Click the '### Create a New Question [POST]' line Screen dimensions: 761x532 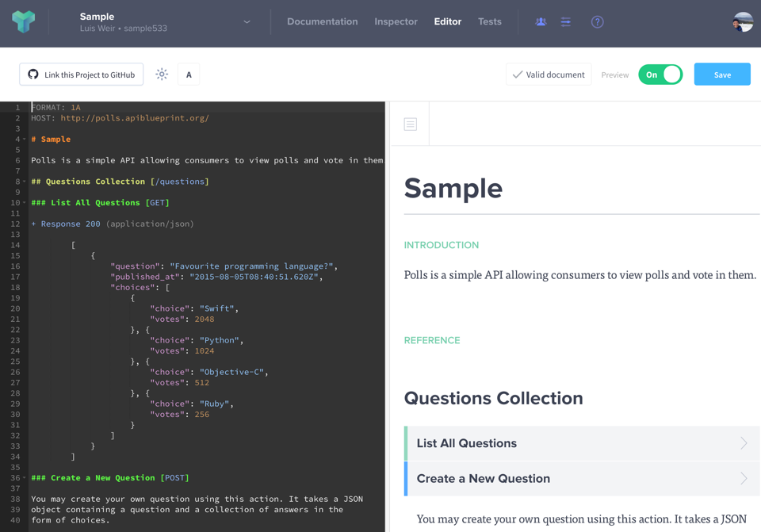110,477
